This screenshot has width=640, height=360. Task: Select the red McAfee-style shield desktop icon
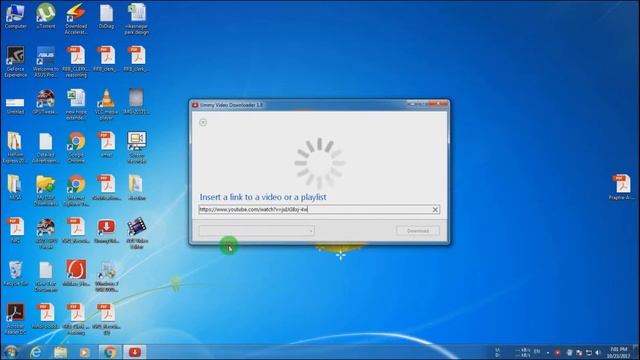(x=76, y=273)
